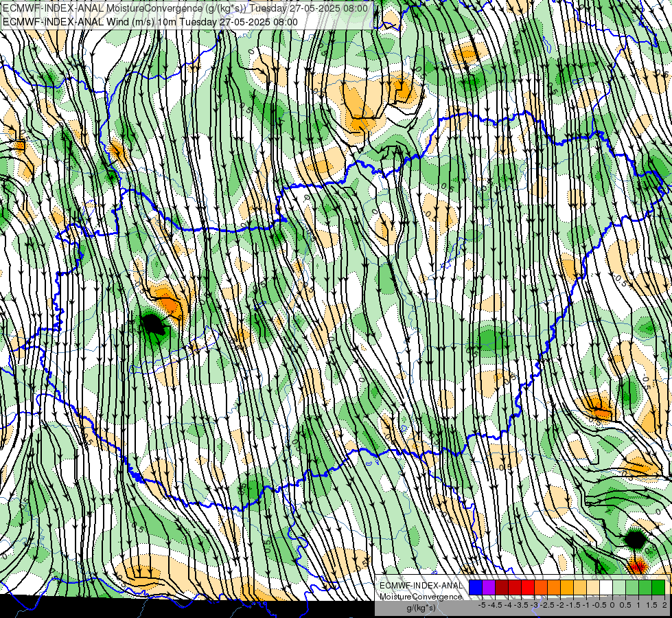
Task: Click the '-0.5' legend tick value
Action: [599, 605]
